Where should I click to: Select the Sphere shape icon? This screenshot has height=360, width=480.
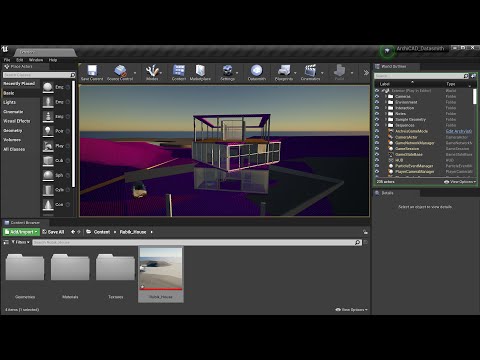48,175
